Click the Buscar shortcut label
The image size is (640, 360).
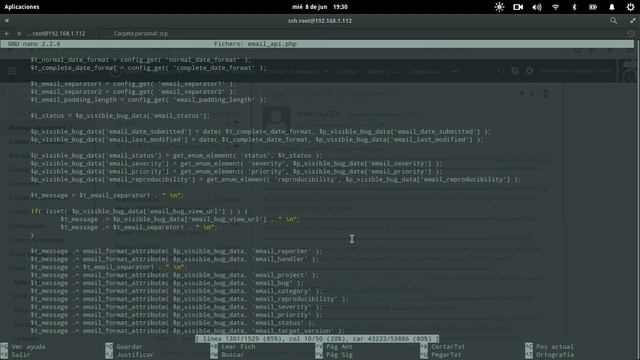[x=233, y=355]
